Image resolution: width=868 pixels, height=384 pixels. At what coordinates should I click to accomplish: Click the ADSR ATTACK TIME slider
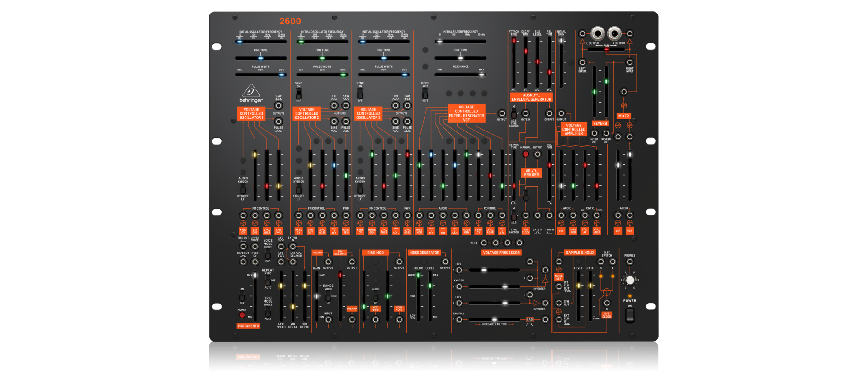click(x=514, y=62)
